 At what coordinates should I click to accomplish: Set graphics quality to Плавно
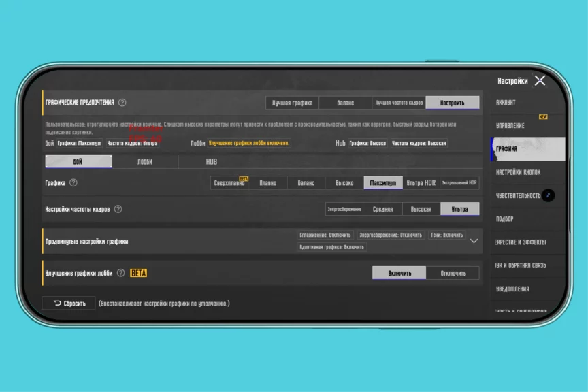click(x=267, y=182)
